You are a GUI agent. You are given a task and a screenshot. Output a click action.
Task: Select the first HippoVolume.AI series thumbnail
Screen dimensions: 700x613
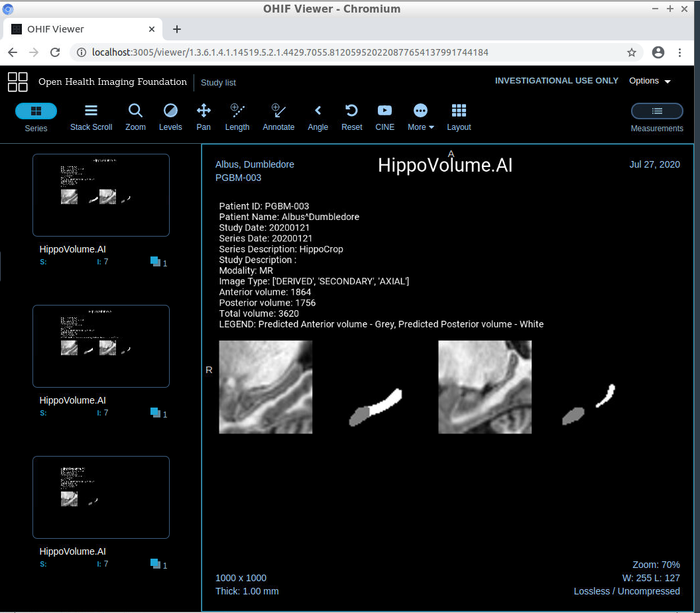click(x=101, y=195)
